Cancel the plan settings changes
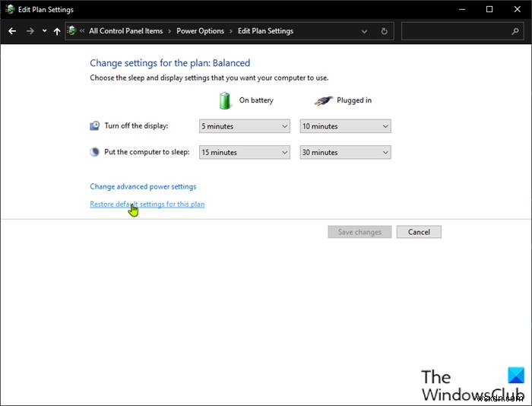 pyautogui.click(x=419, y=232)
